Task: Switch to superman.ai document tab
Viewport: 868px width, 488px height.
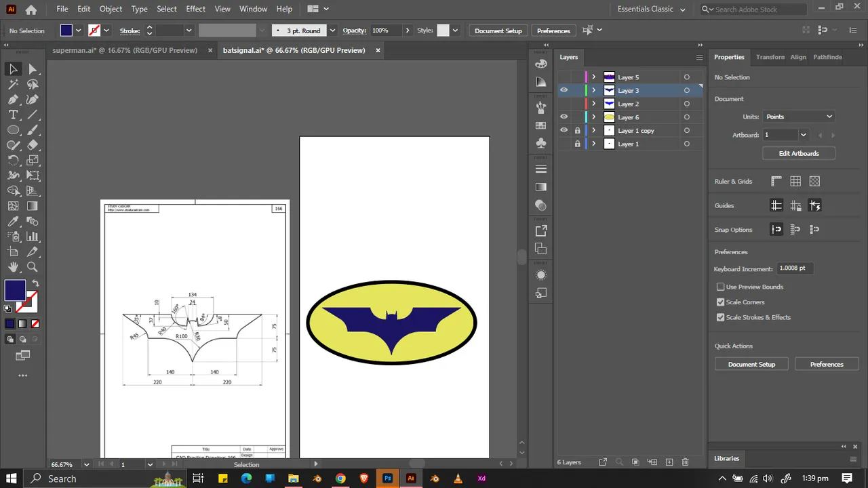Action: [125, 50]
